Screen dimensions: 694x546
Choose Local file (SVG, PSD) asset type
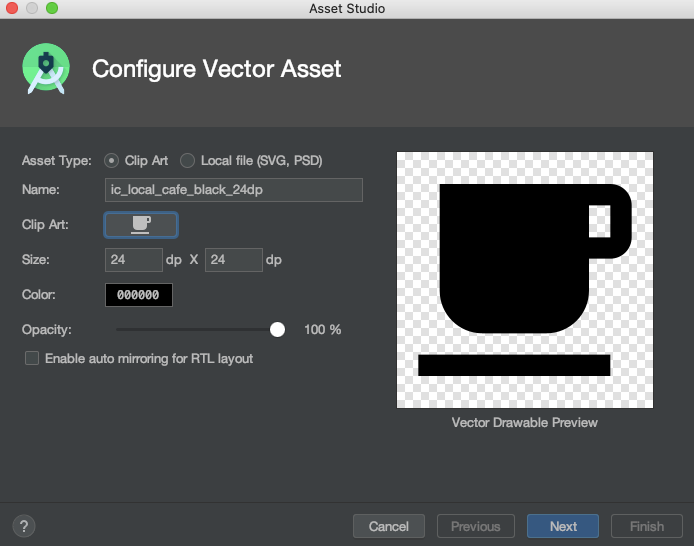tap(187, 160)
